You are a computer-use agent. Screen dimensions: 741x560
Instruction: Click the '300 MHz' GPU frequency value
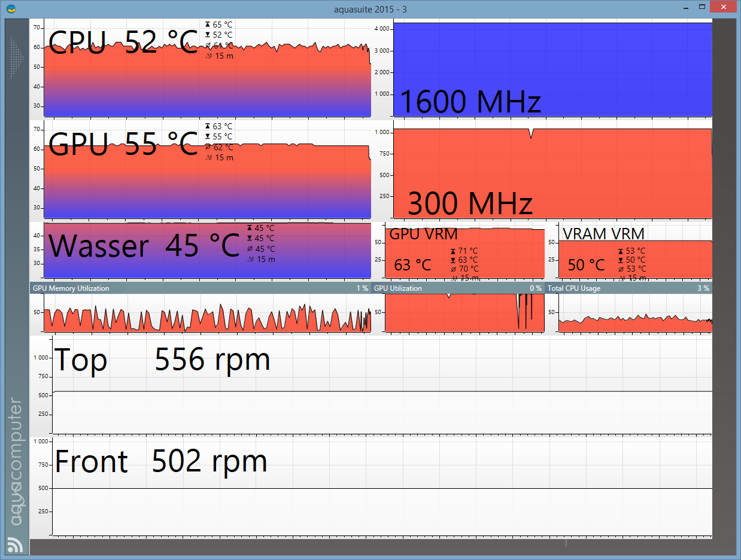(470, 203)
